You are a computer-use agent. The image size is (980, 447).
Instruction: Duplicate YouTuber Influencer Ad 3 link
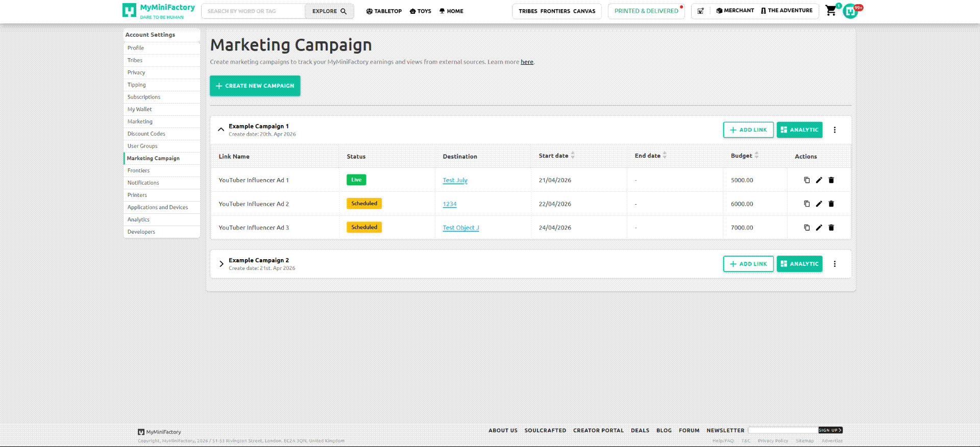point(807,228)
